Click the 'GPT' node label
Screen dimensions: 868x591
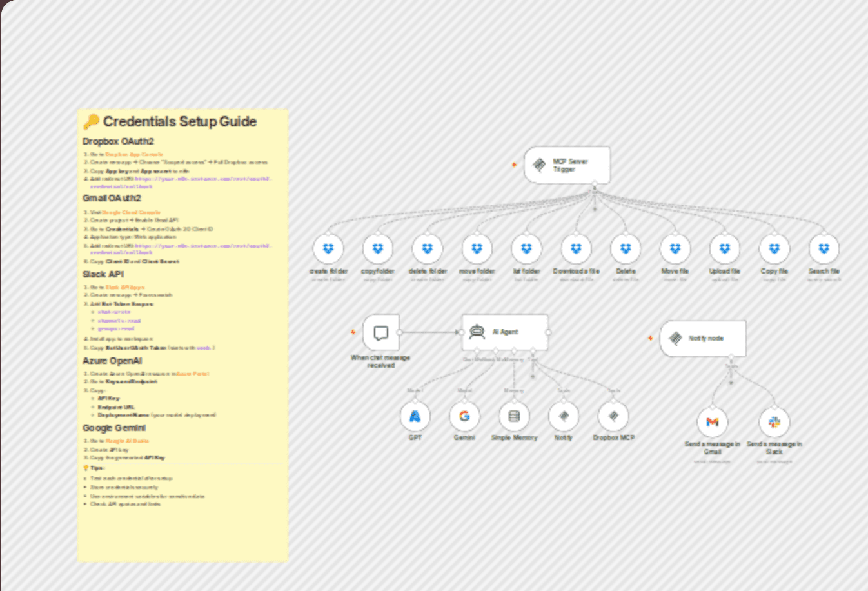[x=415, y=437]
